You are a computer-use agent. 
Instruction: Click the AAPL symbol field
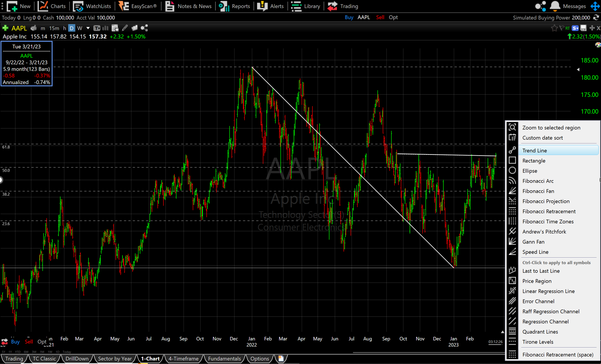click(x=19, y=28)
